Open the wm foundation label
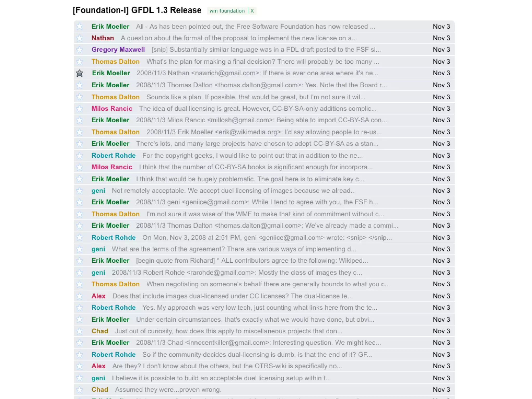 pyautogui.click(x=227, y=11)
